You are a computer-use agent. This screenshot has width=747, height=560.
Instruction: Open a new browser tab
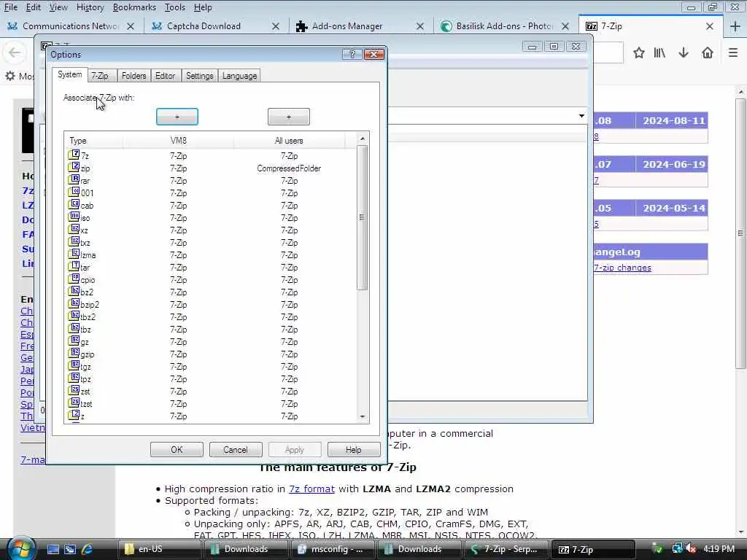735,26
